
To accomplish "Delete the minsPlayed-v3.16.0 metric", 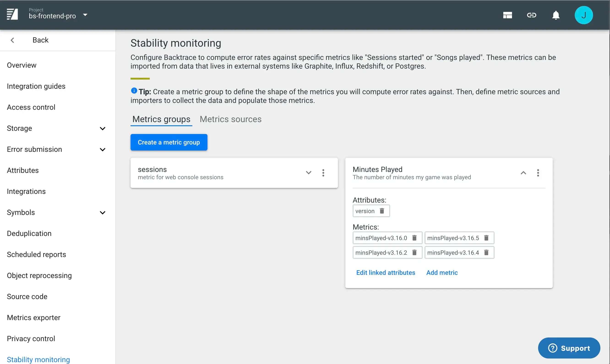I will [x=414, y=238].
